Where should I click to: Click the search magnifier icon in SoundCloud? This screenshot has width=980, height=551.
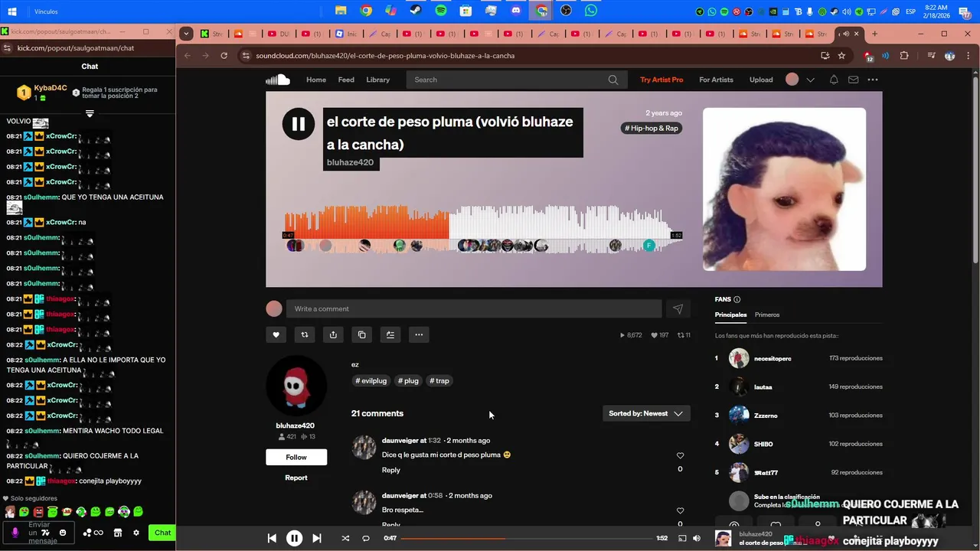pos(613,80)
